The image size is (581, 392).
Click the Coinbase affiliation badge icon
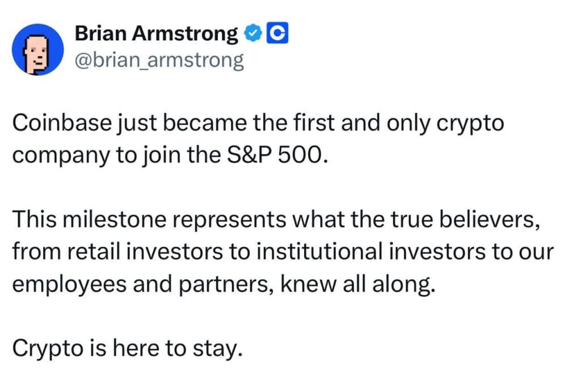click(x=276, y=35)
